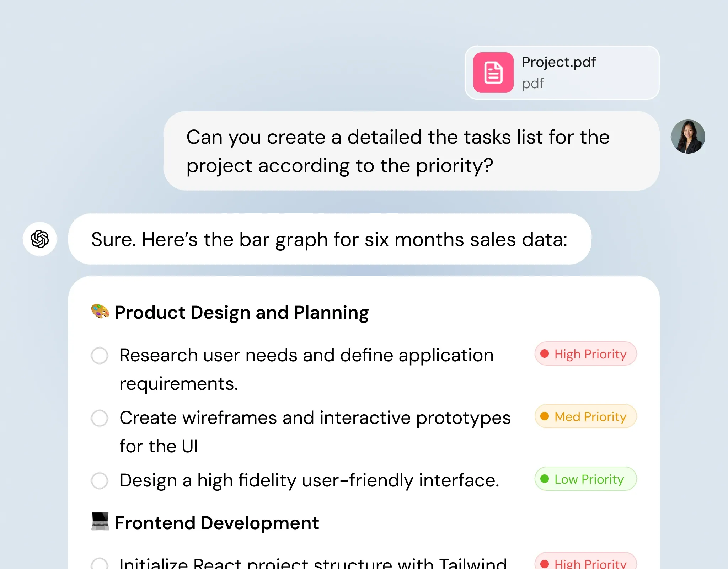Open the Create wireframes and interactive prototypes text
Viewport: 728px width, 569px height.
(x=315, y=418)
